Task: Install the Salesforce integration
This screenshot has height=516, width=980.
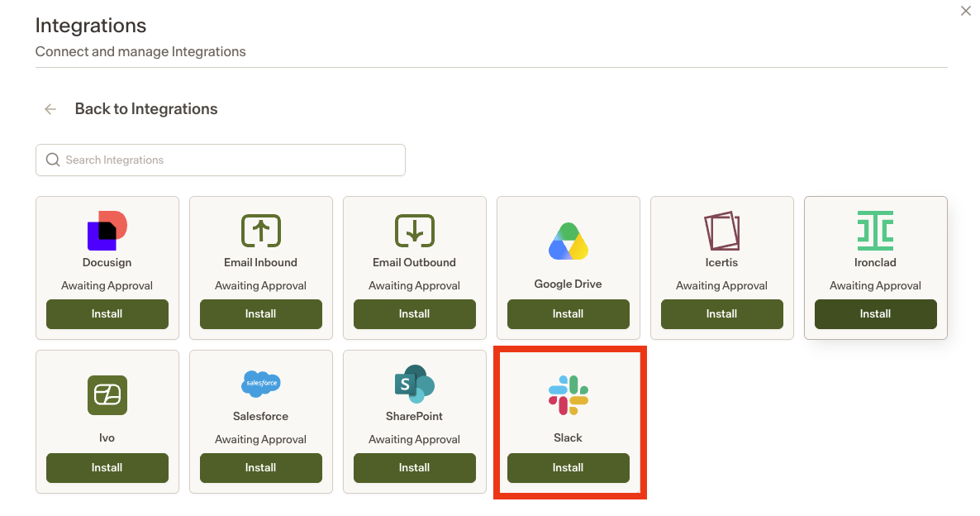Action: coord(260,468)
